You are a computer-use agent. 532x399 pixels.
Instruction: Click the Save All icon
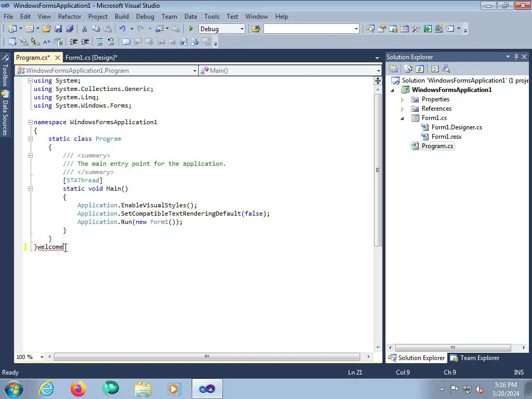pos(70,29)
